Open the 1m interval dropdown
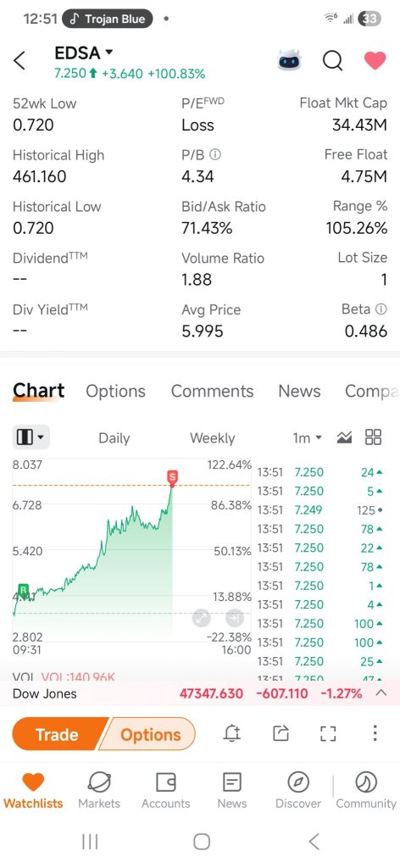400x868 pixels. coord(307,438)
